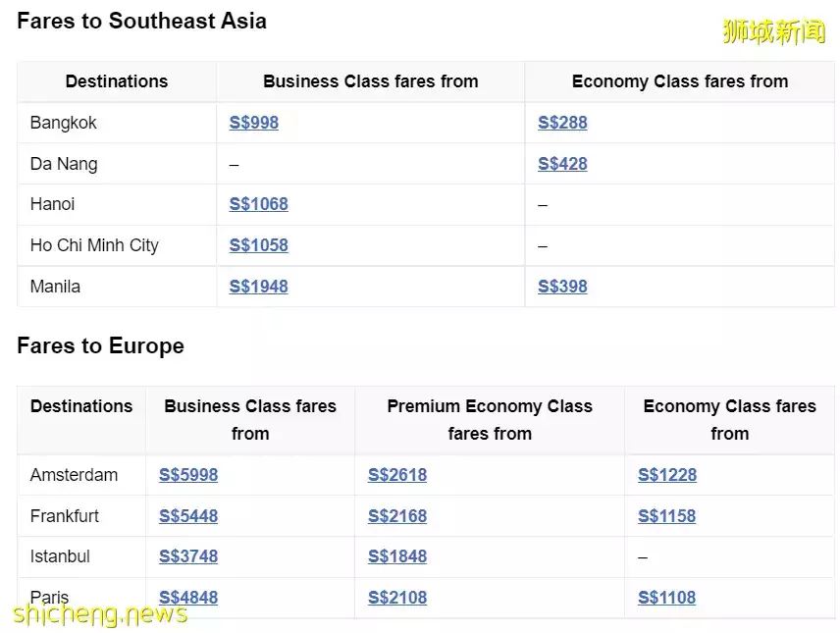Open Bangkok Business Class fare S$998
Image resolution: width=840 pixels, height=633 pixels.
tap(253, 123)
